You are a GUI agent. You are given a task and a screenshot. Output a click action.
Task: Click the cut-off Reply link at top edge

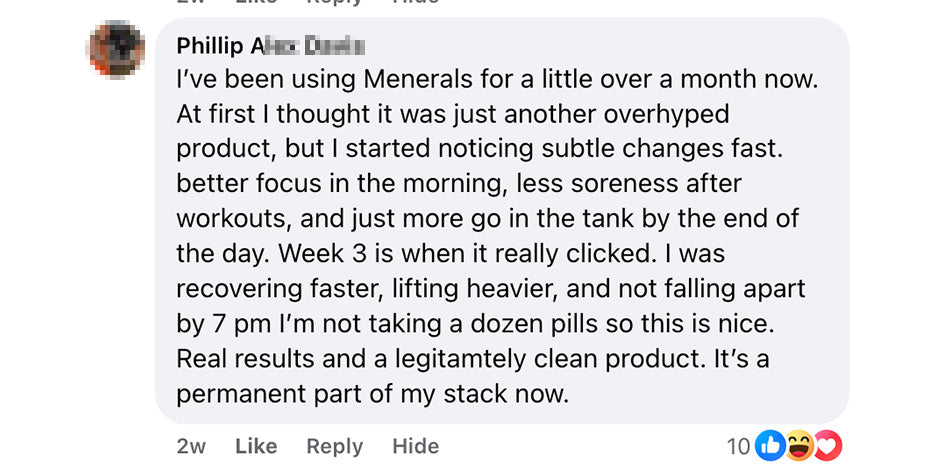[x=334, y=3]
